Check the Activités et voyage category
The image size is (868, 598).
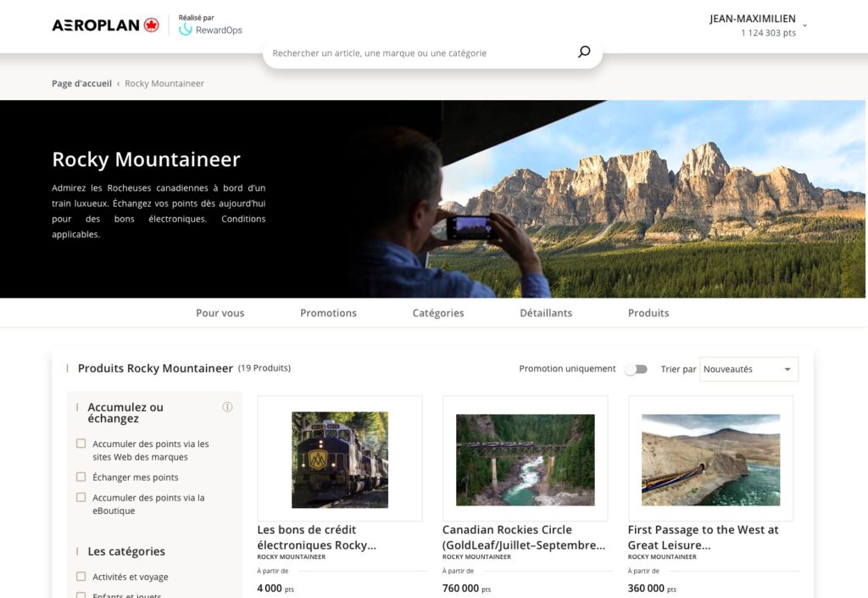(81, 576)
